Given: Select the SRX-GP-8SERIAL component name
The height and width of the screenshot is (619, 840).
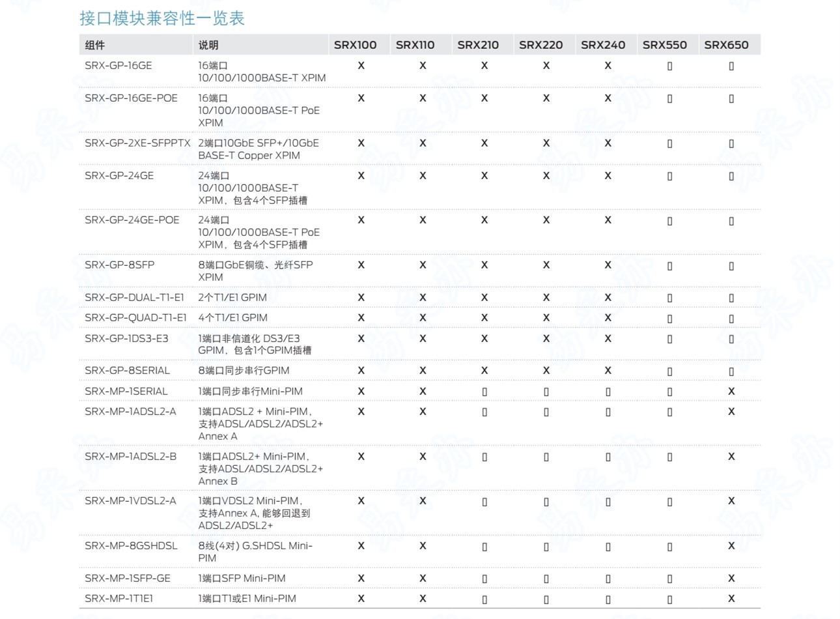Looking at the screenshot, I should tap(127, 371).
